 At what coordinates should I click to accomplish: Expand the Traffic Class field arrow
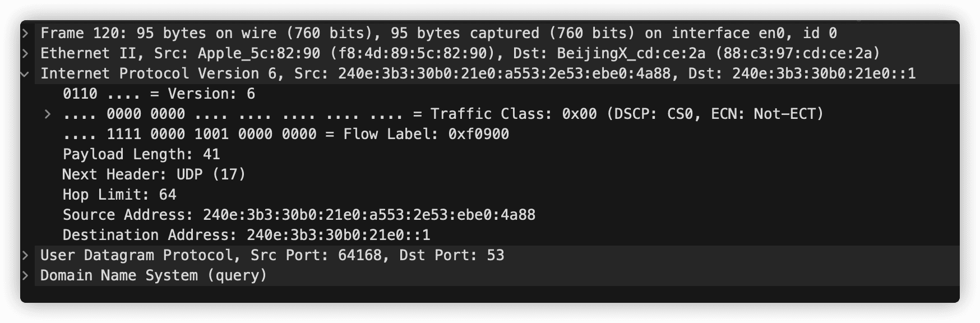(48, 114)
